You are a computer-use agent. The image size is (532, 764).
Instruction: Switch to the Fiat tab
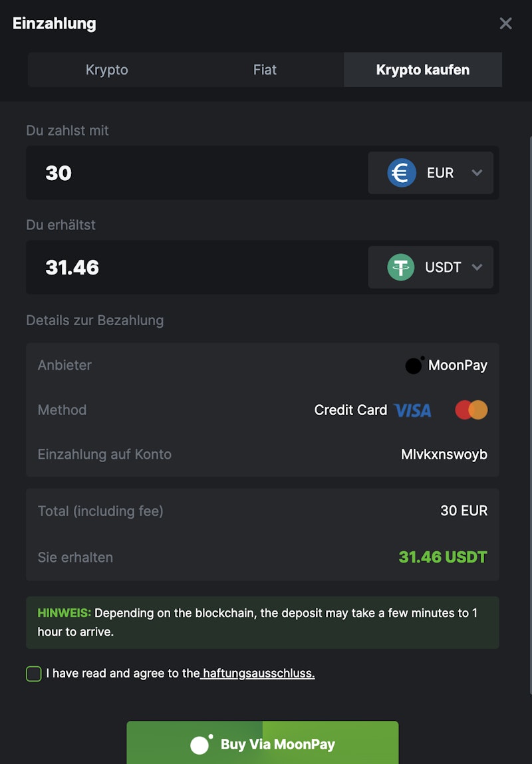pyautogui.click(x=265, y=70)
